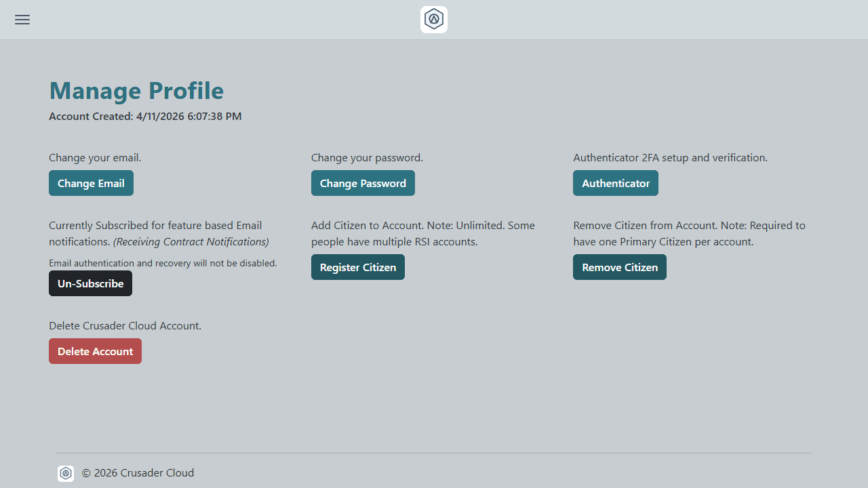The image size is (868, 488).
Task: Click the Crusader Cloud logo in the header
Action: [x=433, y=19]
